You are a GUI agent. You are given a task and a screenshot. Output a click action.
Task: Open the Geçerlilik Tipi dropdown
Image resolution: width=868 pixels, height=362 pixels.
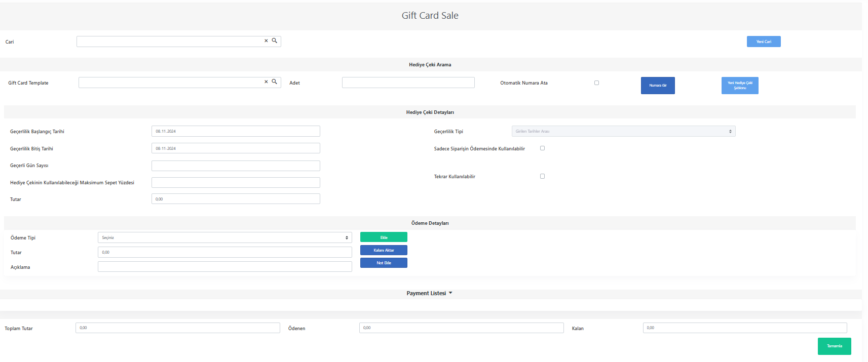point(623,131)
